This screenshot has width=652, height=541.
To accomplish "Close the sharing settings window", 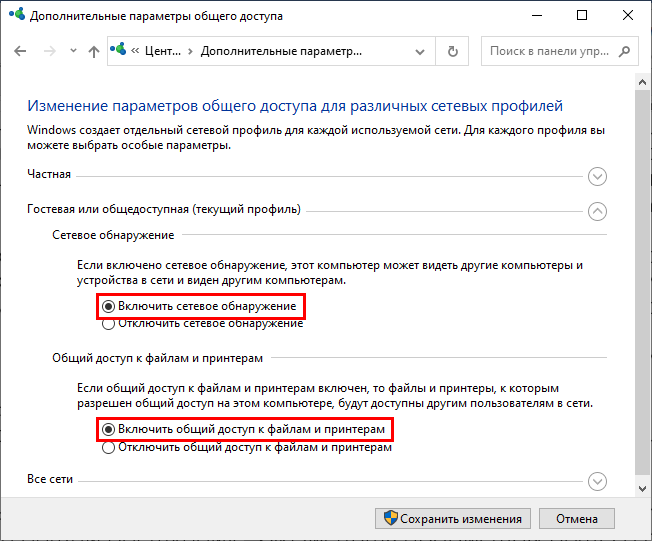I will click(628, 15).
